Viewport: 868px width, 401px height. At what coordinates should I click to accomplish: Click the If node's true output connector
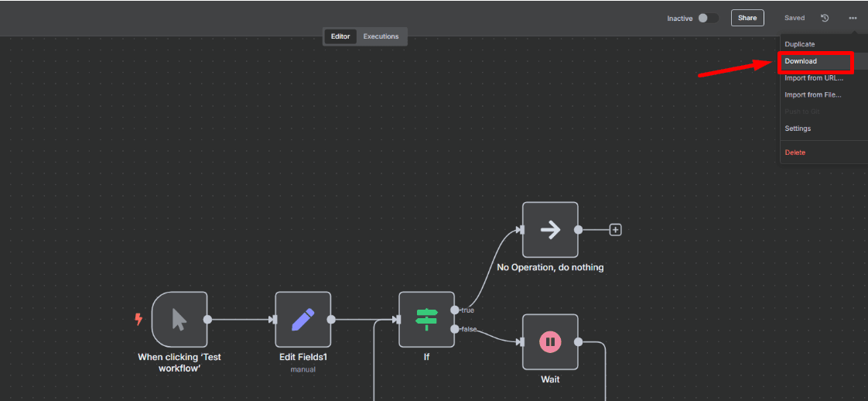point(454,310)
